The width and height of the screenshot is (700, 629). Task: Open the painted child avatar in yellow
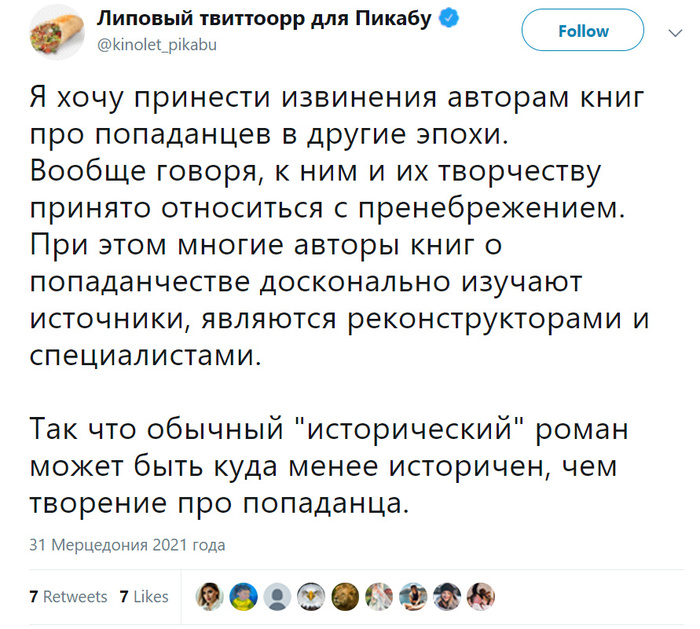tap(243, 596)
